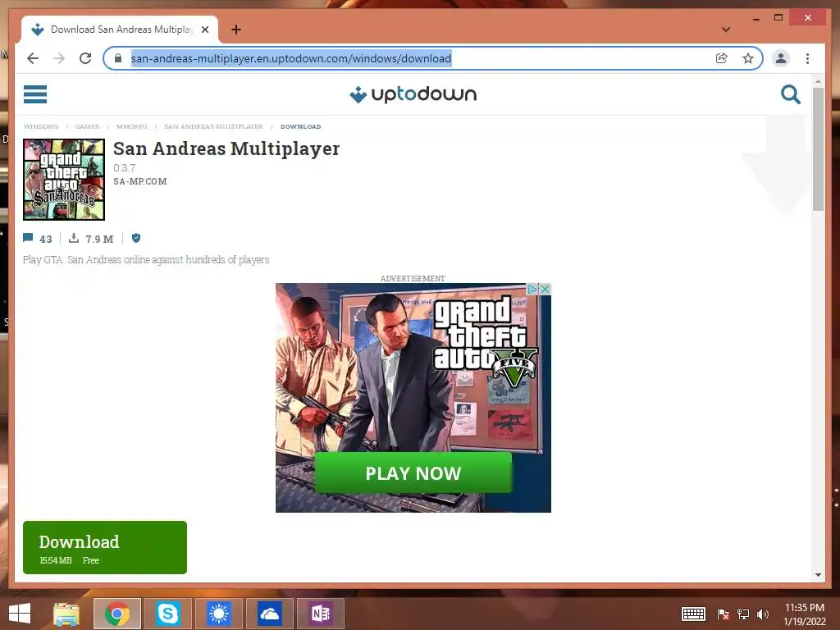Click the scrollbar up arrow
The width and height of the screenshot is (840, 630).
click(818, 81)
